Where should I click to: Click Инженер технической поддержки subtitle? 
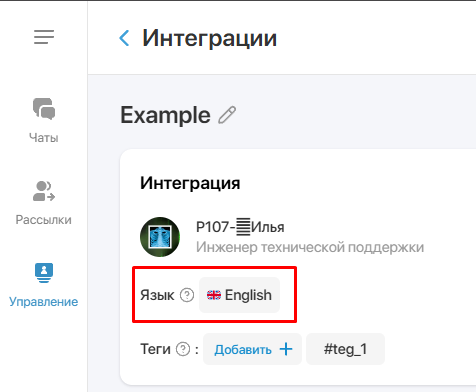pos(310,247)
